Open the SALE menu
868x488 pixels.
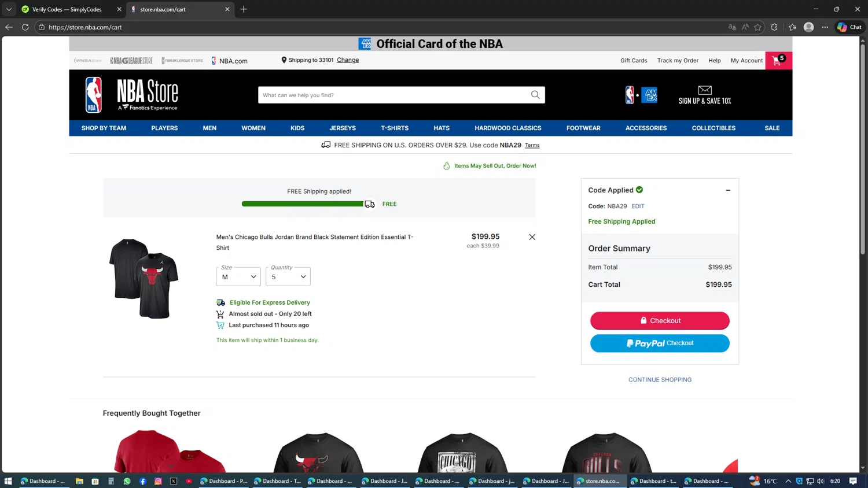[772, 128]
